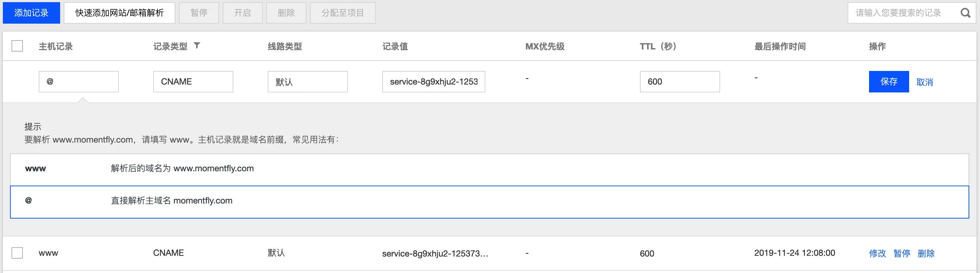The image size is (980, 273).
Task: Click the MX优先级 column header
Action: click(x=545, y=47)
